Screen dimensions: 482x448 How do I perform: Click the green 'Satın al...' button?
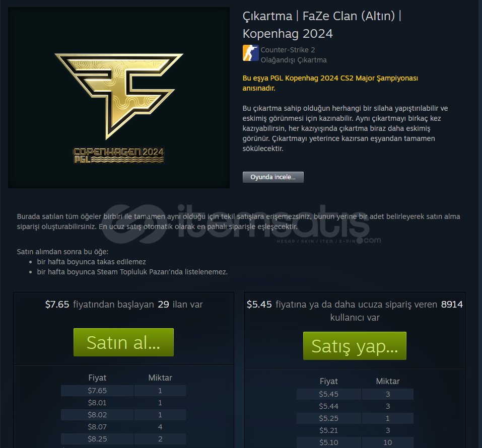click(x=123, y=342)
